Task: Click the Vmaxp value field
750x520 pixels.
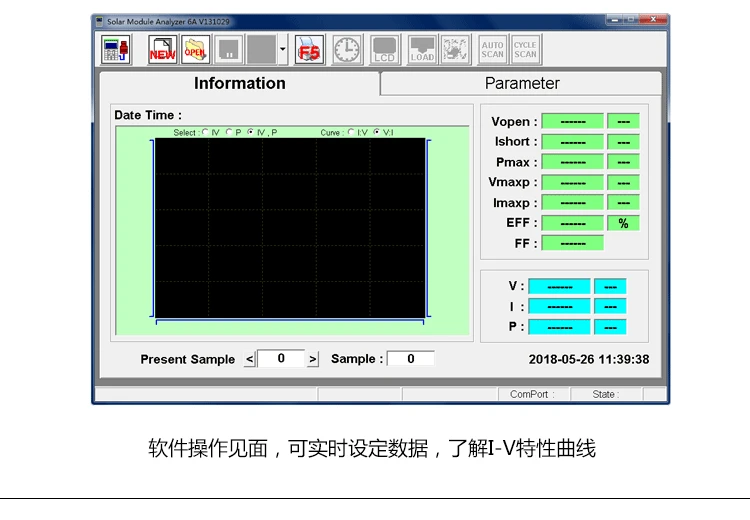Action: [x=573, y=183]
